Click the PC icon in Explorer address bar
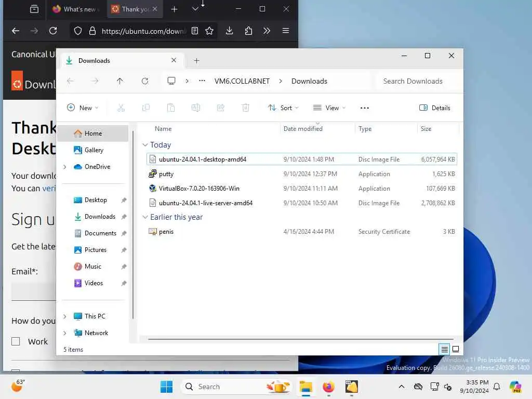The image size is (532, 399). point(171,81)
